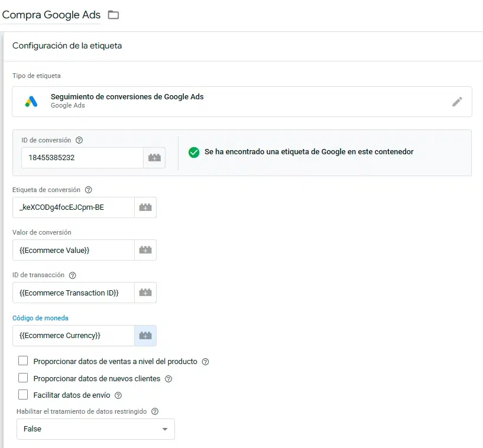Click the ID de conversión input field
The image size is (483, 448).
(x=83, y=158)
